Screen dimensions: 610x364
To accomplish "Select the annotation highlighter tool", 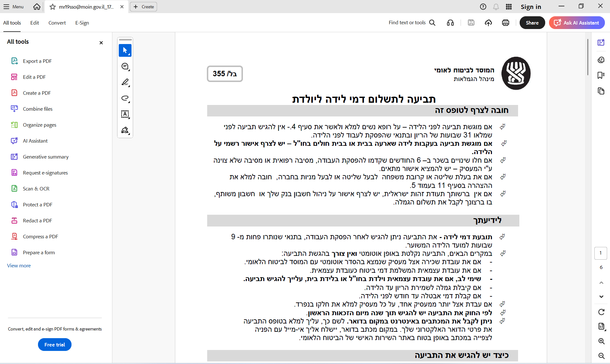I will tap(125, 82).
